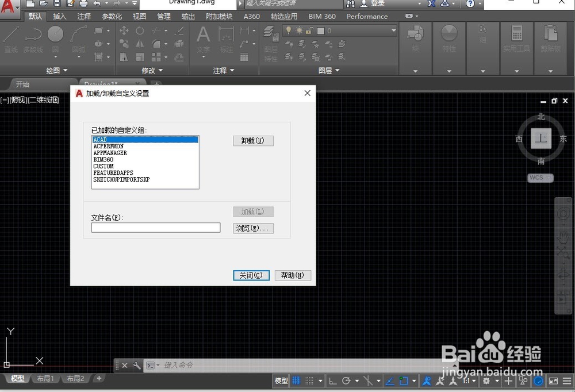This screenshot has height=392, width=575.
Task: Click the hamburger customization icon in status bar
Action: pyautogui.click(x=567, y=381)
